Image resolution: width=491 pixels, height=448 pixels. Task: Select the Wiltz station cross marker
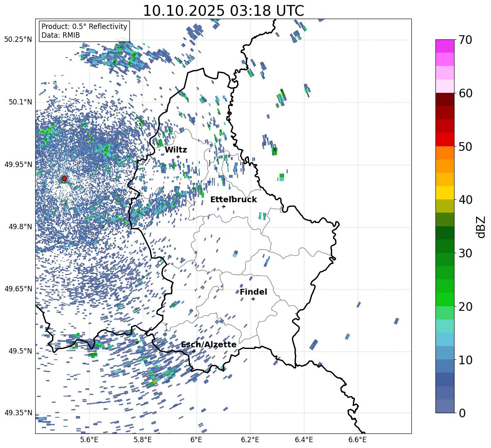coord(178,157)
